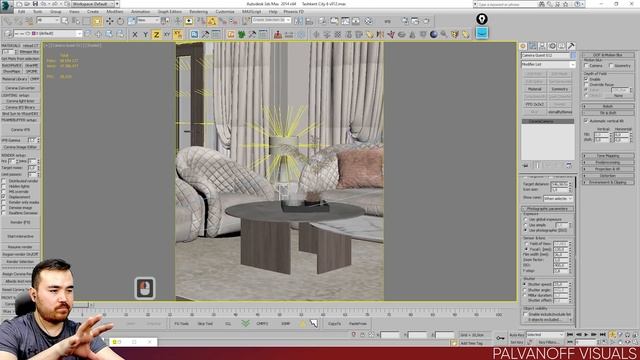Save the file from quick access toolbar
The image size is (640, 360).
pyautogui.click(x=35, y=4)
